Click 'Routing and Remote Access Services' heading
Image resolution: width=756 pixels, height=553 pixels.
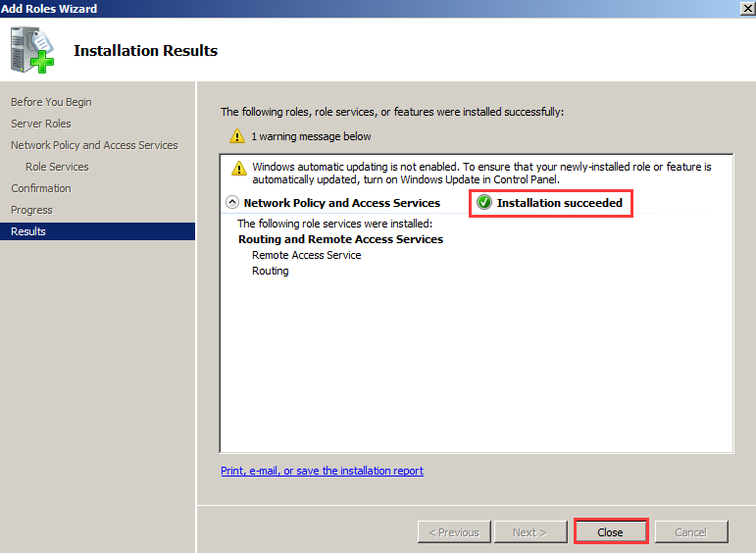coord(341,239)
